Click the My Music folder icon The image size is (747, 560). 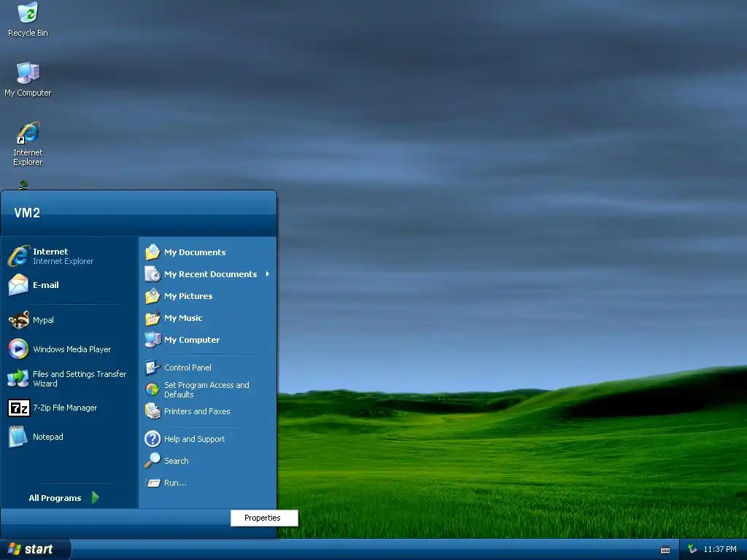pos(152,318)
